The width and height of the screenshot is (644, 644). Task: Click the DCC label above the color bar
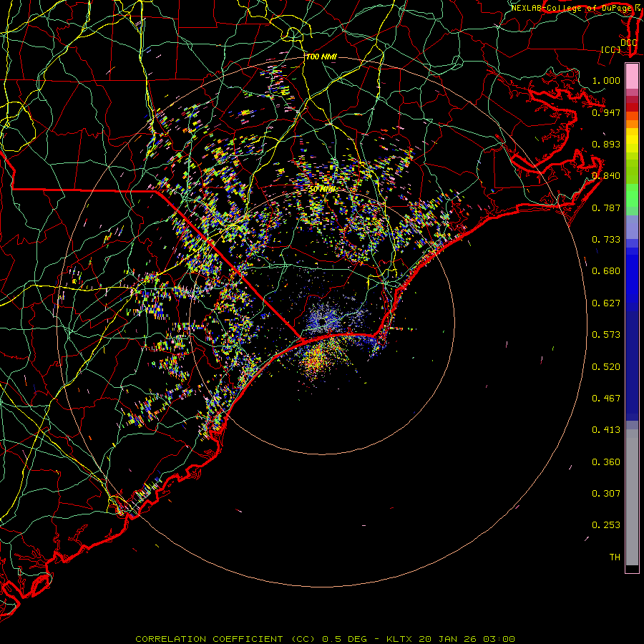[x=628, y=43]
